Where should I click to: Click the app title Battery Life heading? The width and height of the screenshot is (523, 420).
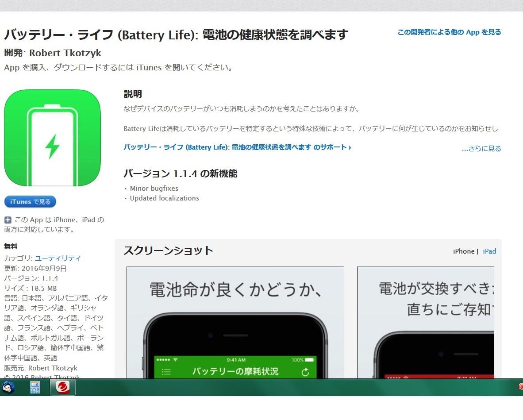click(176, 35)
